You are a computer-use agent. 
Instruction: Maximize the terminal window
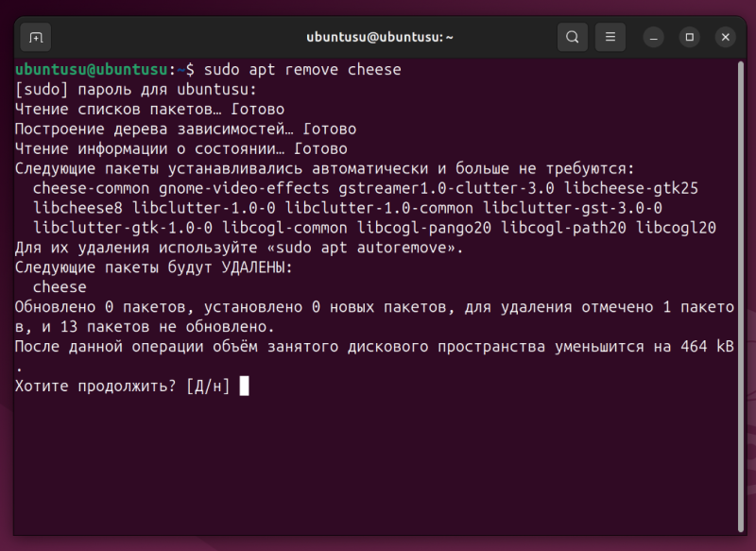click(689, 37)
